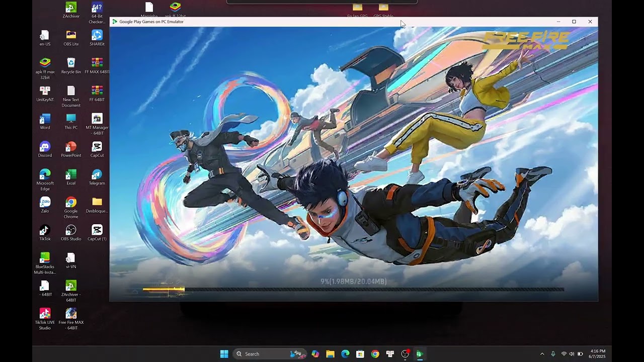
Task: Open File Explorer from the taskbar
Action: [x=330, y=354]
